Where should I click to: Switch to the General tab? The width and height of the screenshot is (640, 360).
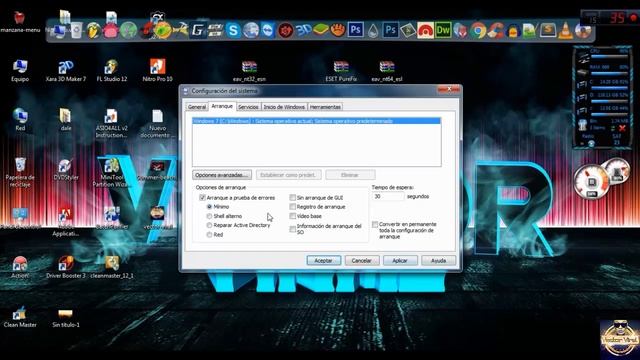point(197,107)
